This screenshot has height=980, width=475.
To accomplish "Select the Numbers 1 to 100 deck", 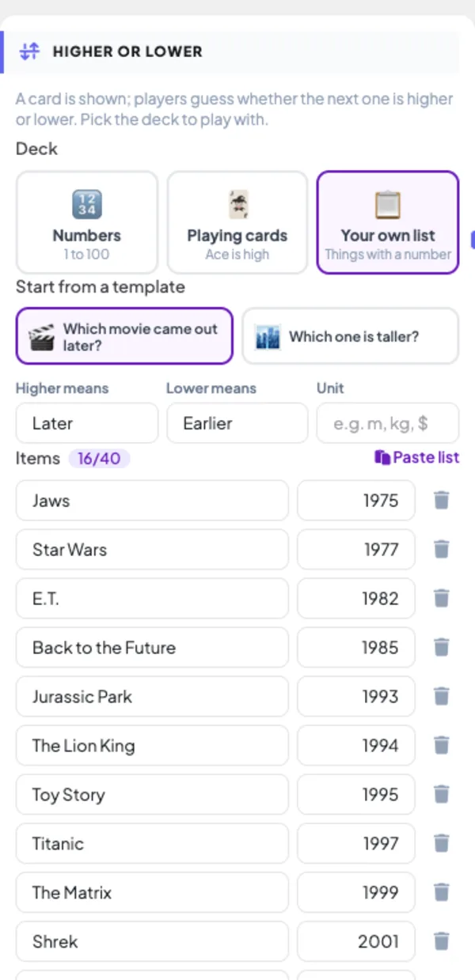I will pos(87,222).
